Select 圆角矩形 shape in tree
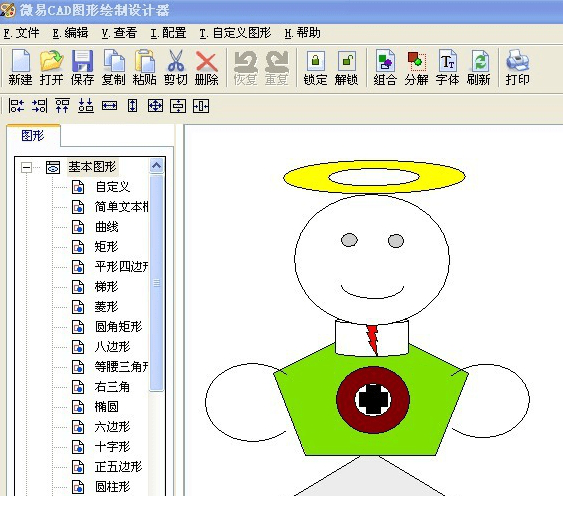Screen dimensions: 563x515 pyautogui.click(x=118, y=327)
